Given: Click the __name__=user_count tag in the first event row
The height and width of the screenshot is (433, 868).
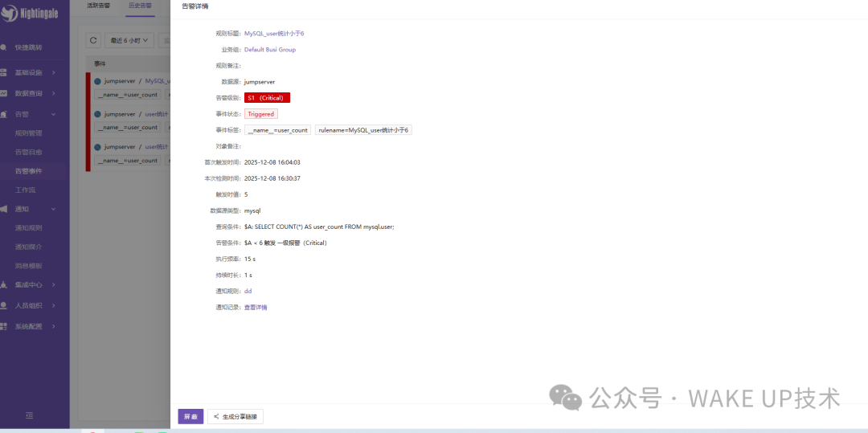Looking at the screenshot, I should click(127, 95).
